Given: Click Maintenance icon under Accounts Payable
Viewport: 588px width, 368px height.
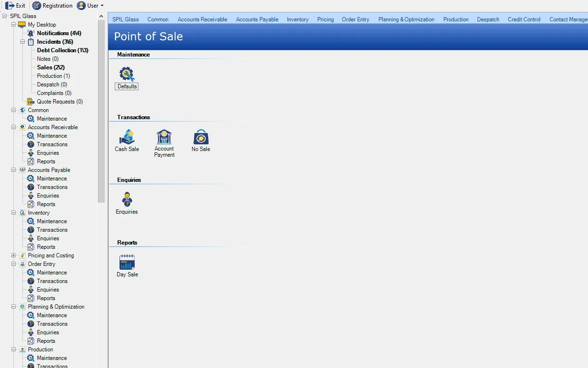Looking at the screenshot, I should [x=31, y=179].
